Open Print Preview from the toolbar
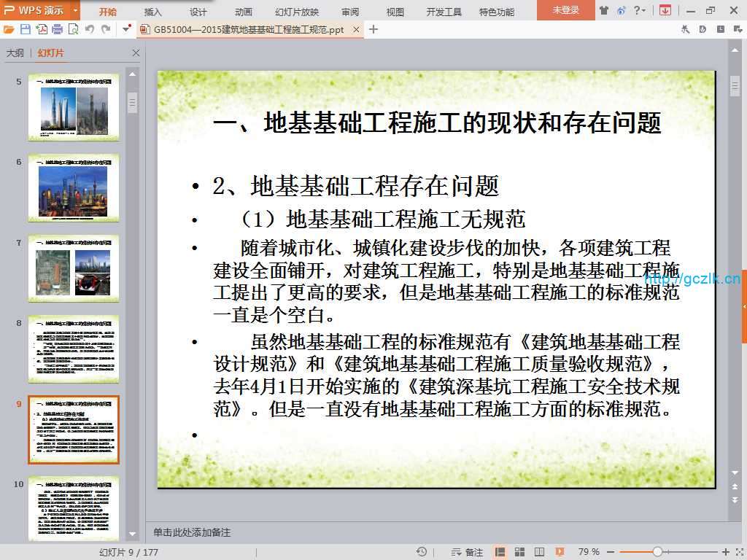Image resolution: width=747 pixels, height=560 pixels. [x=73, y=29]
